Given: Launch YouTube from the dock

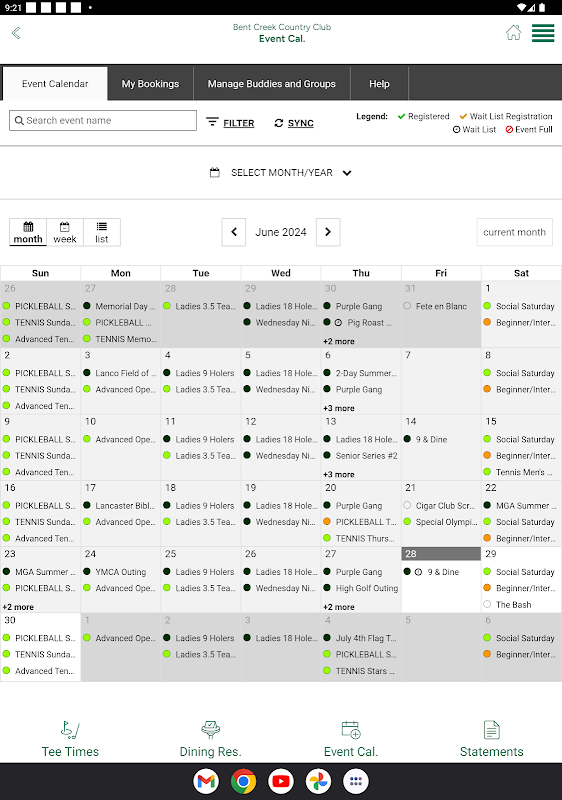Looking at the screenshot, I should (x=281, y=781).
